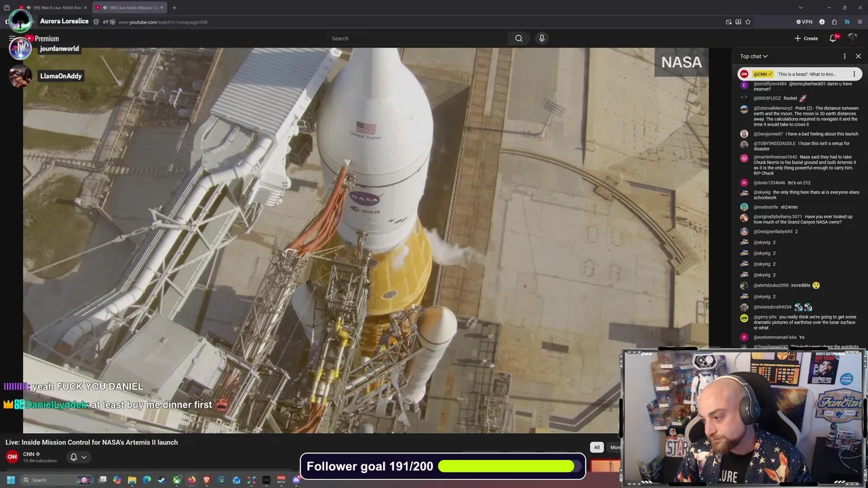Image resolution: width=868 pixels, height=488 pixels.
Task: Click the magnifier search button
Action: coord(519,39)
